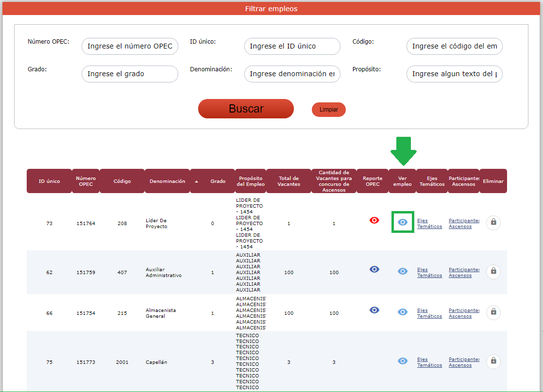
Task: Click the red Reporte OPEC eye for ID 73
Action: 374,220
